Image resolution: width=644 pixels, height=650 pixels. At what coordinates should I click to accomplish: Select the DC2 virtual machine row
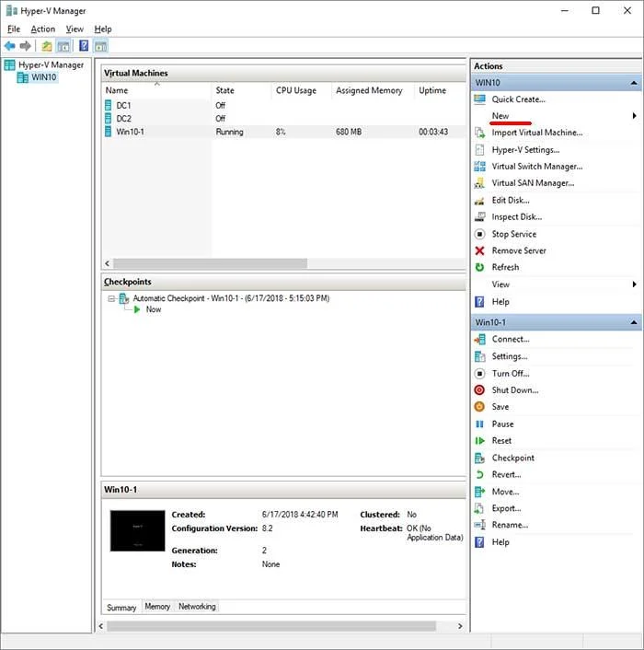pos(283,119)
